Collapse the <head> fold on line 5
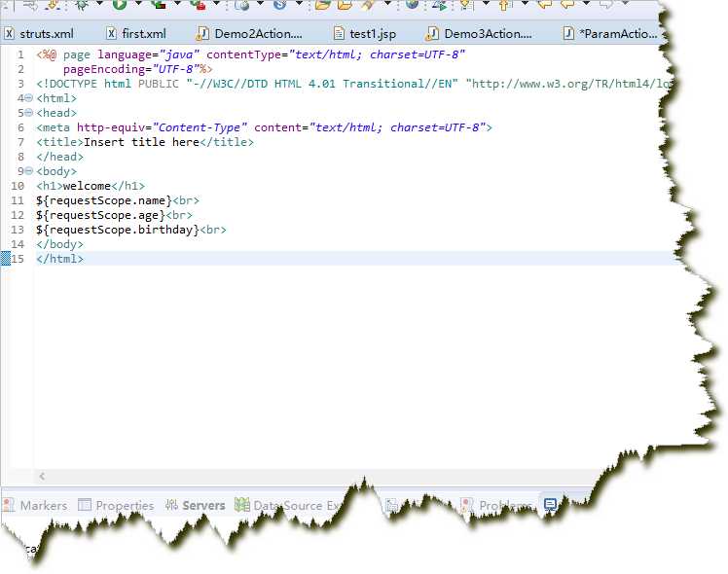 point(29,112)
